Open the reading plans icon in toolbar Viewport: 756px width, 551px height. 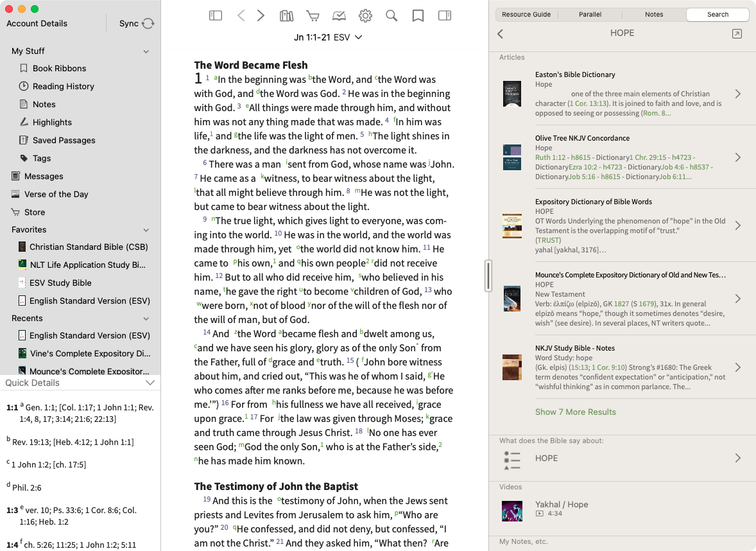coord(339,16)
